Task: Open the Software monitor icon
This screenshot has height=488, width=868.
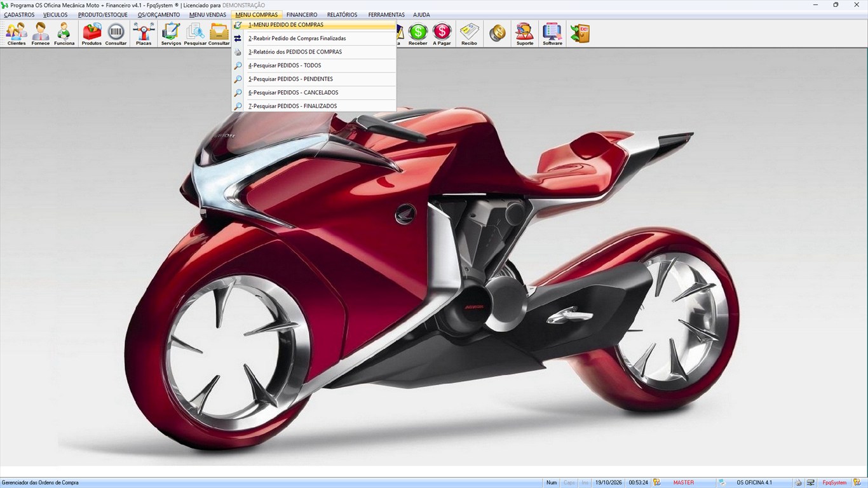Action: pyautogui.click(x=552, y=34)
